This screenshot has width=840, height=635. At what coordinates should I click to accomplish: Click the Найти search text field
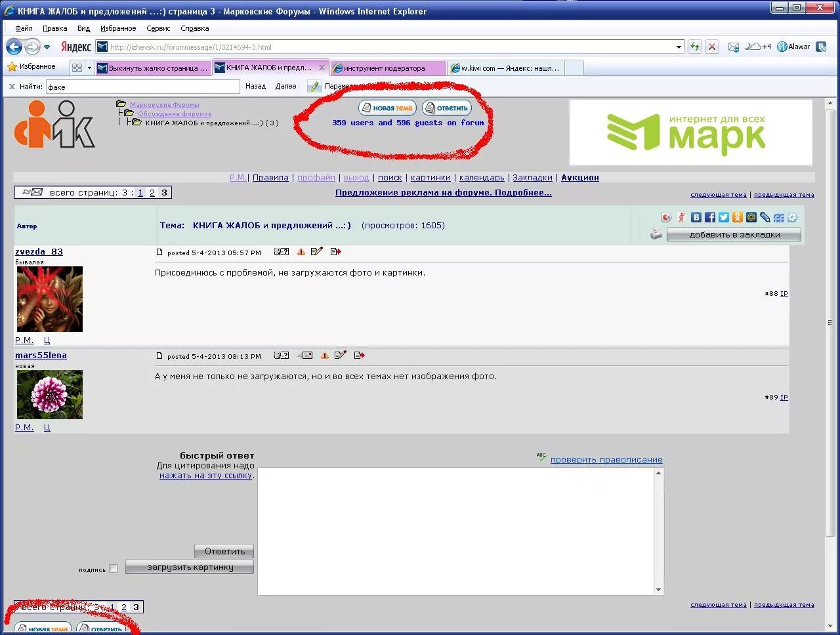pyautogui.click(x=142, y=87)
